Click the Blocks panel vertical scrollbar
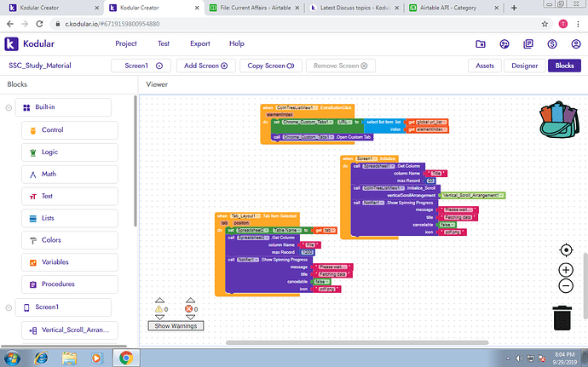 [x=135, y=161]
